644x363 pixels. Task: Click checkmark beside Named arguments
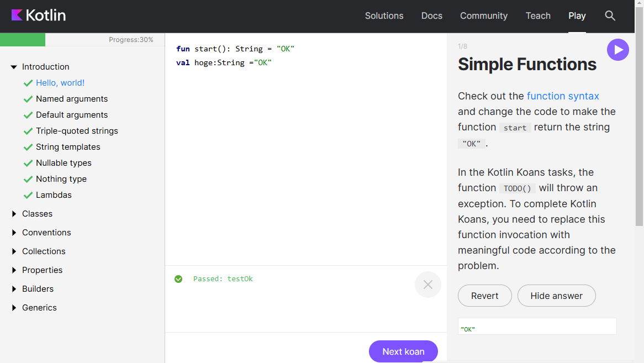(x=28, y=99)
